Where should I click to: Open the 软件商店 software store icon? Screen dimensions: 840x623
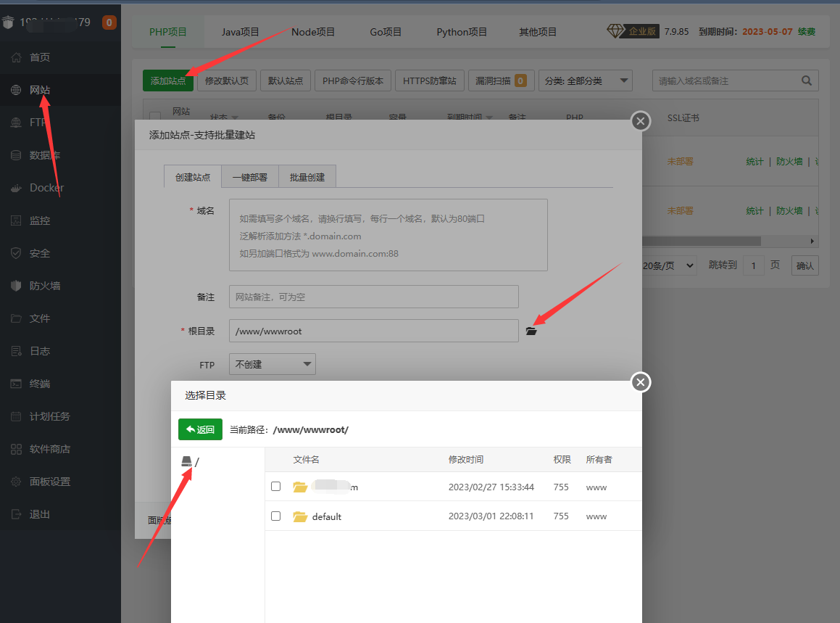16,449
